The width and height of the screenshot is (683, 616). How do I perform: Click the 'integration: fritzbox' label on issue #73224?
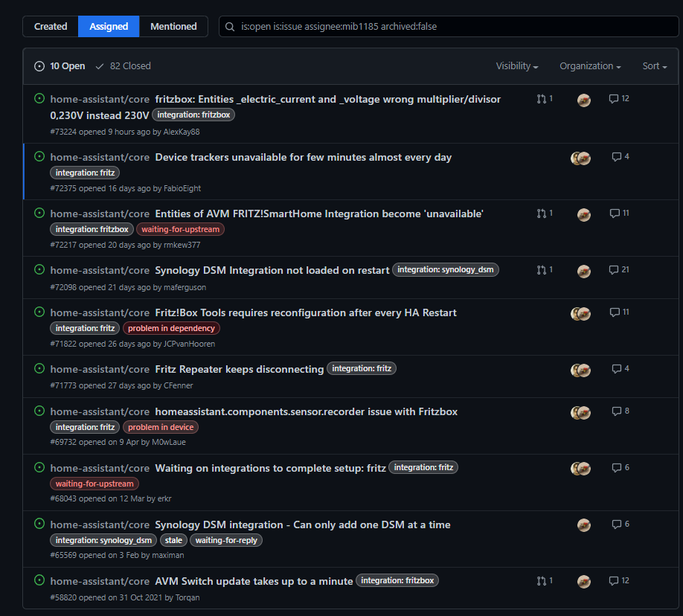tap(193, 115)
